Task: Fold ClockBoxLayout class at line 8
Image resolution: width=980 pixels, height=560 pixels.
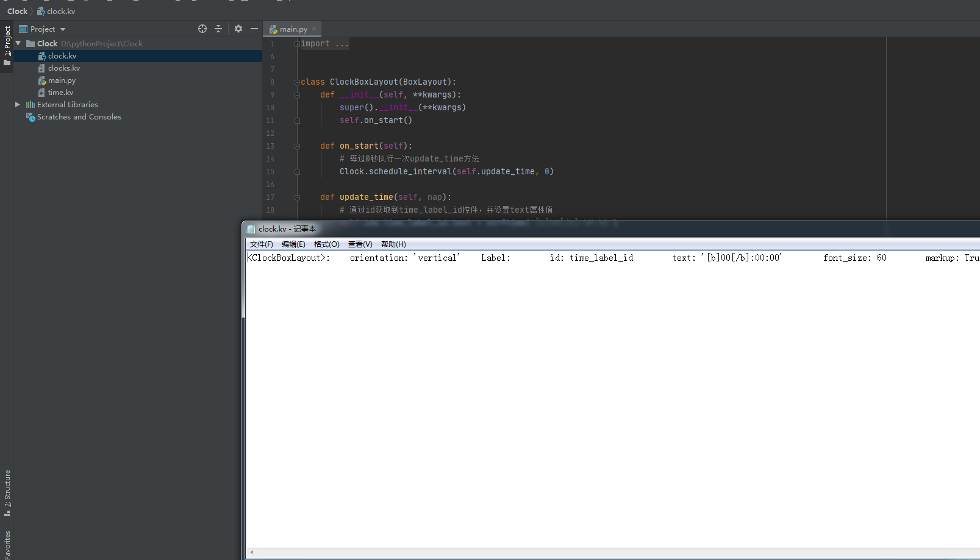Action: [297, 82]
